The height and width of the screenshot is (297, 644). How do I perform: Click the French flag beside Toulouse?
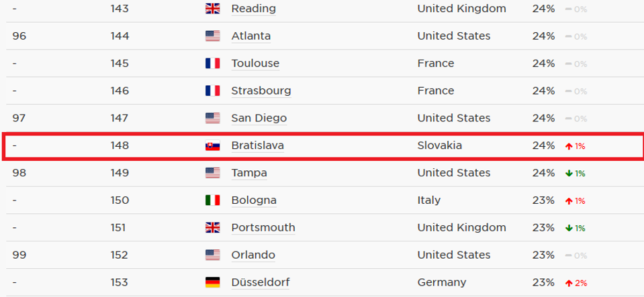[x=212, y=64]
